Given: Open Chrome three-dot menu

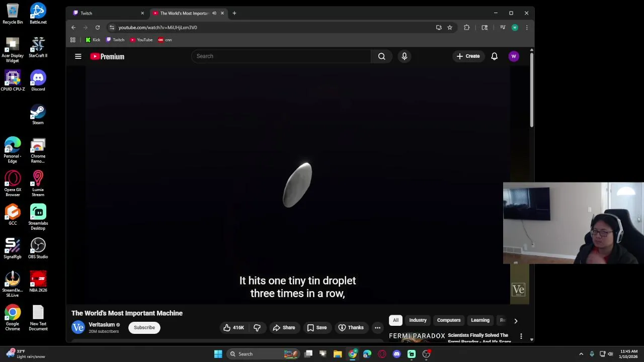Looking at the screenshot, I should tap(527, 28).
